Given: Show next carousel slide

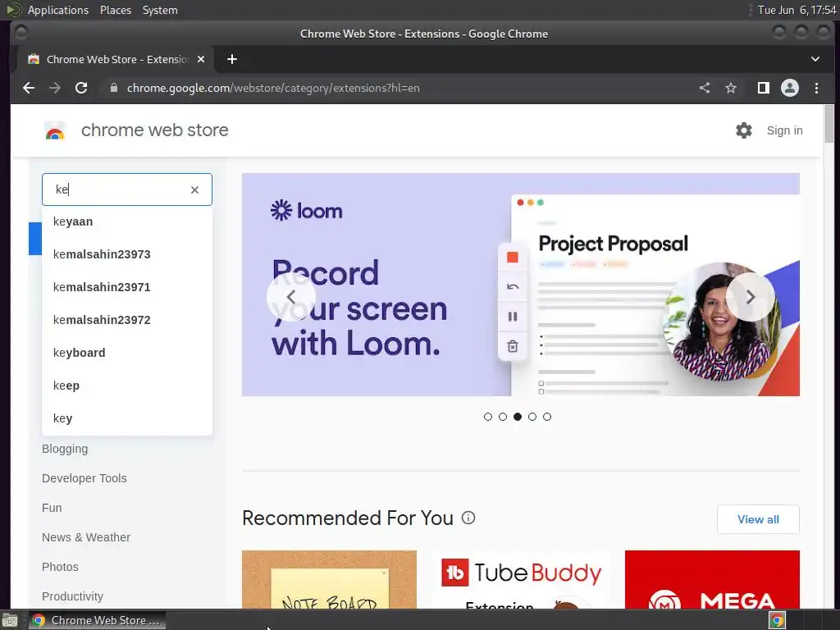Looking at the screenshot, I should [x=750, y=297].
